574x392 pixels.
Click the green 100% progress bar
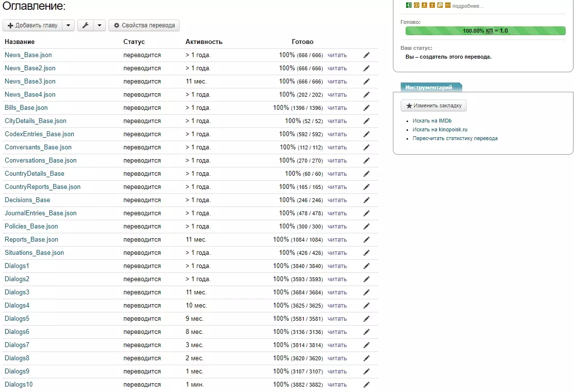point(485,31)
